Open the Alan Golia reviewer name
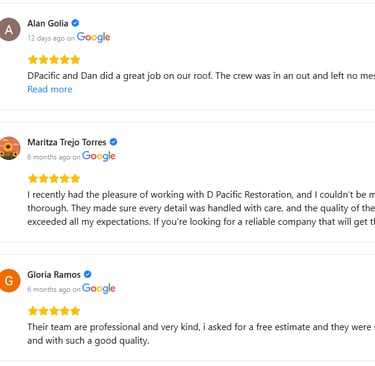Viewport: 375px width, 366px height. [48, 23]
